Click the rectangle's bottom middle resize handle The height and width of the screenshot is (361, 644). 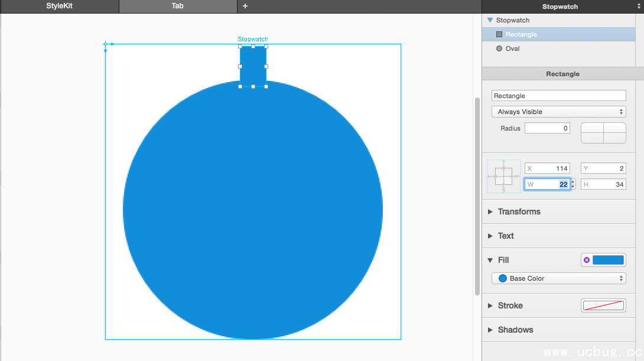pos(253,86)
